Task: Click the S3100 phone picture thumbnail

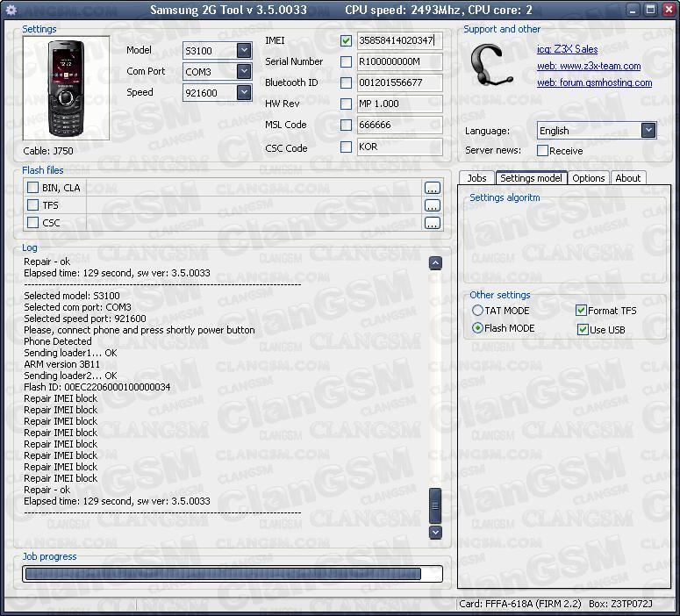Action: 67,89
